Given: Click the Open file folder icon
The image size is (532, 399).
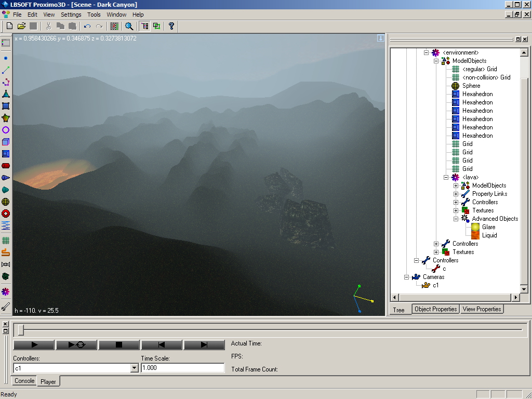Looking at the screenshot, I should 21,26.
